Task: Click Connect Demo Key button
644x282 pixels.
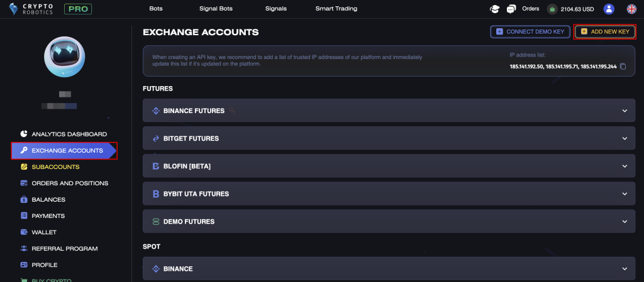Action: coord(530,31)
